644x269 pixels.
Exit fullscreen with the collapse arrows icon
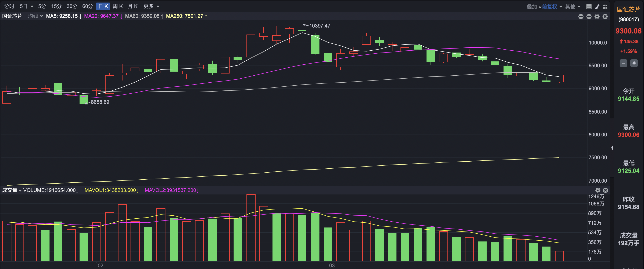coord(605,7)
